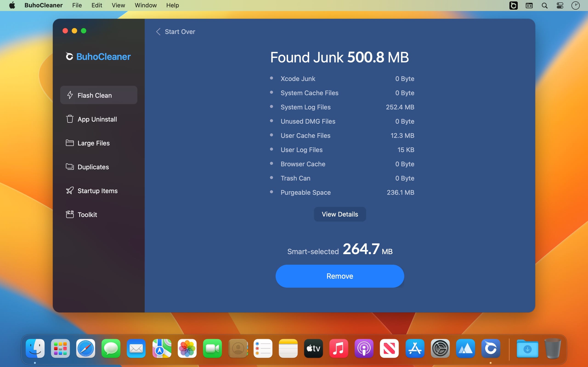
Task: Click the View Details button
Action: coord(340,214)
